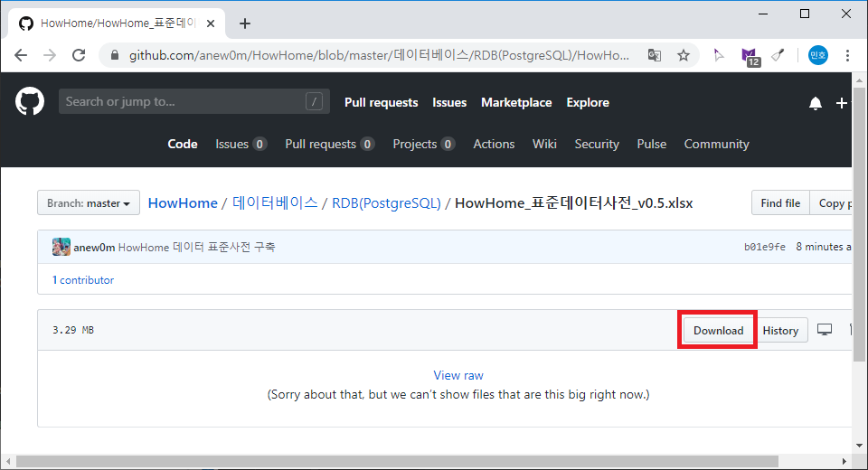The image size is (868, 470).
Task: Click the padlock site info icon
Action: 115,55
